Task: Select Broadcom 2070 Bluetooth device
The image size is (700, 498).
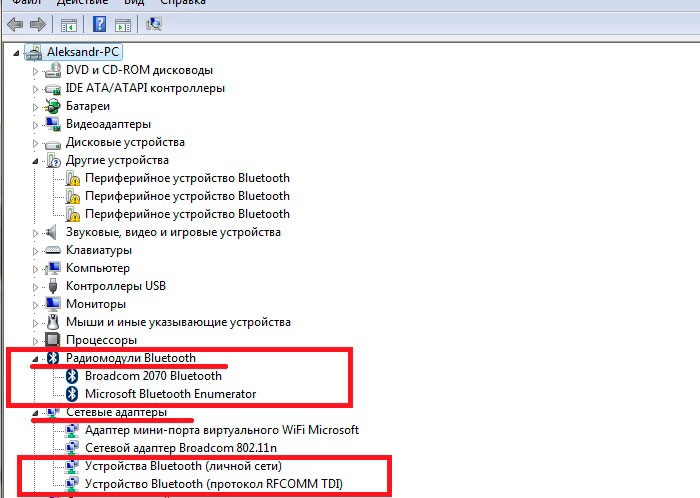Action: click(x=153, y=376)
